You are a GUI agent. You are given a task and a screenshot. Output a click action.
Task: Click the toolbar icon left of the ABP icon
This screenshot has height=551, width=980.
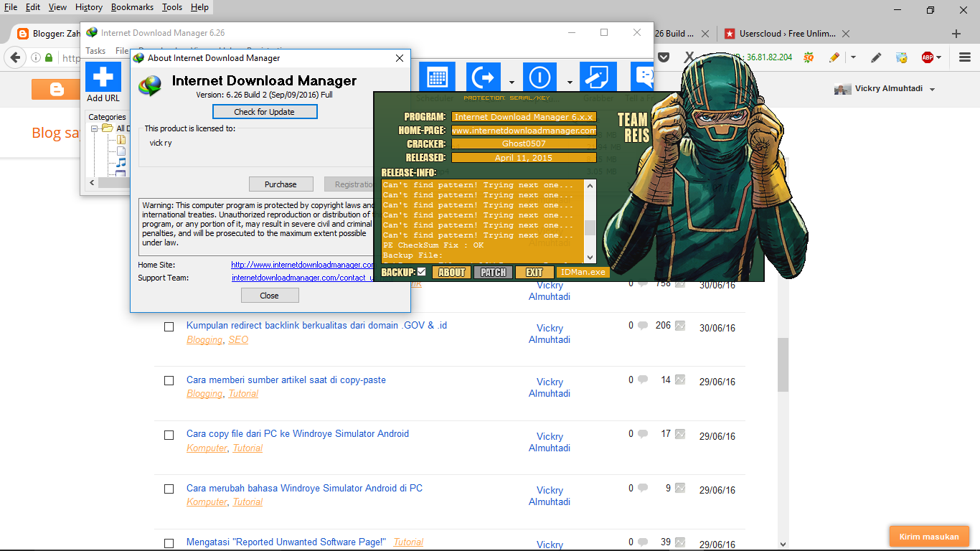902,57
